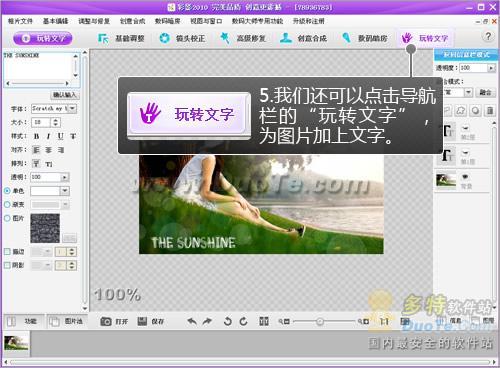Screen dimensions: 500x368
Task: Click the undo arrow icon
Action: pyautogui.click(x=192, y=321)
